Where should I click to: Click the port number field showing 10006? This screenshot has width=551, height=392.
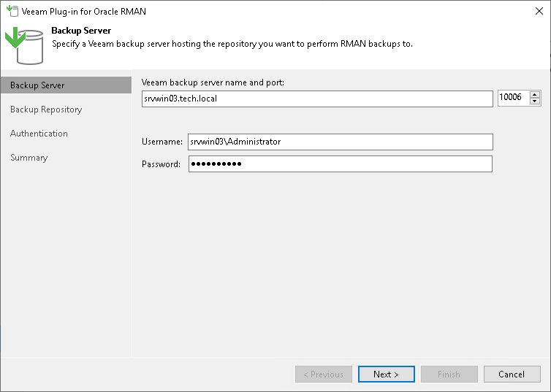pos(514,98)
